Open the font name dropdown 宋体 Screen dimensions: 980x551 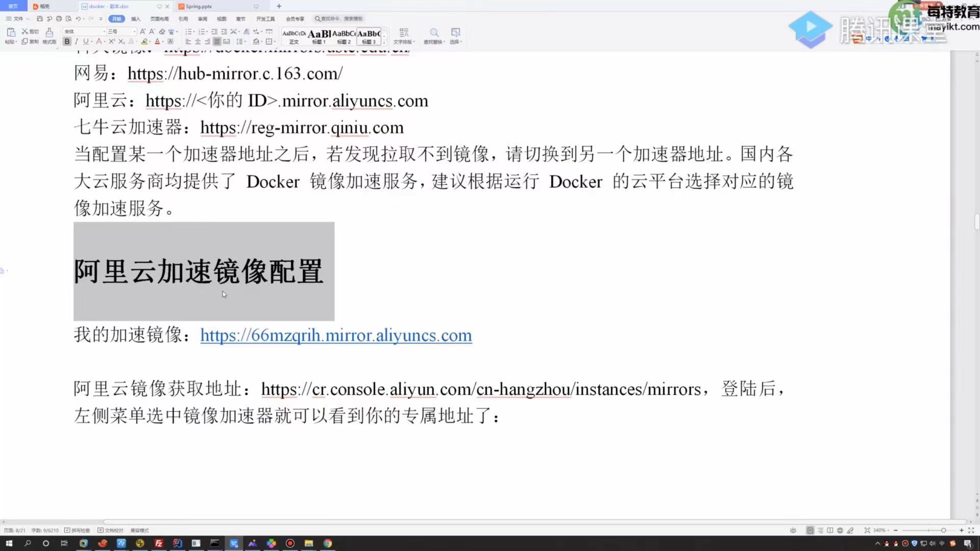pos(84,32)
